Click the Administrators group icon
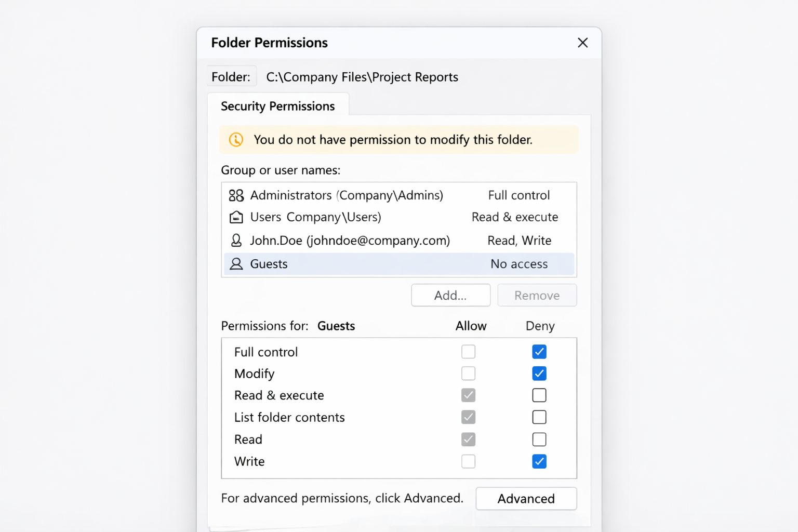The height and width of the screenshot is (532, 798). click(x=236, y=195)
